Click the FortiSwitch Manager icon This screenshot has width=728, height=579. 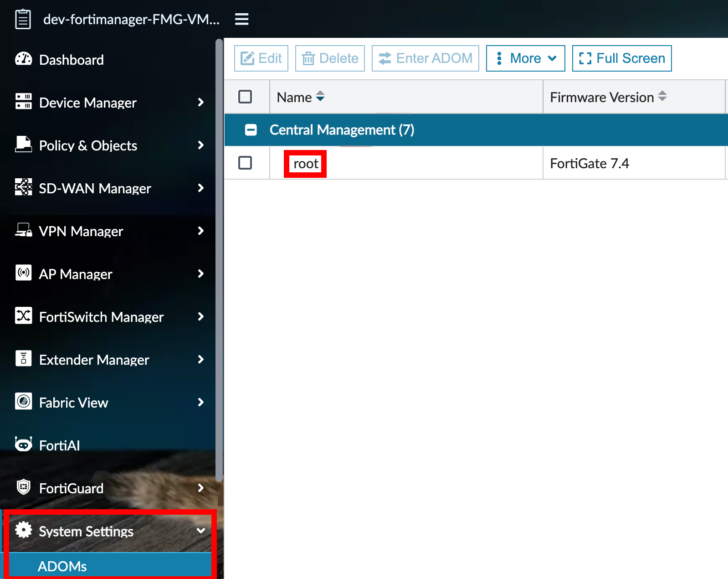tap(23, 315)
